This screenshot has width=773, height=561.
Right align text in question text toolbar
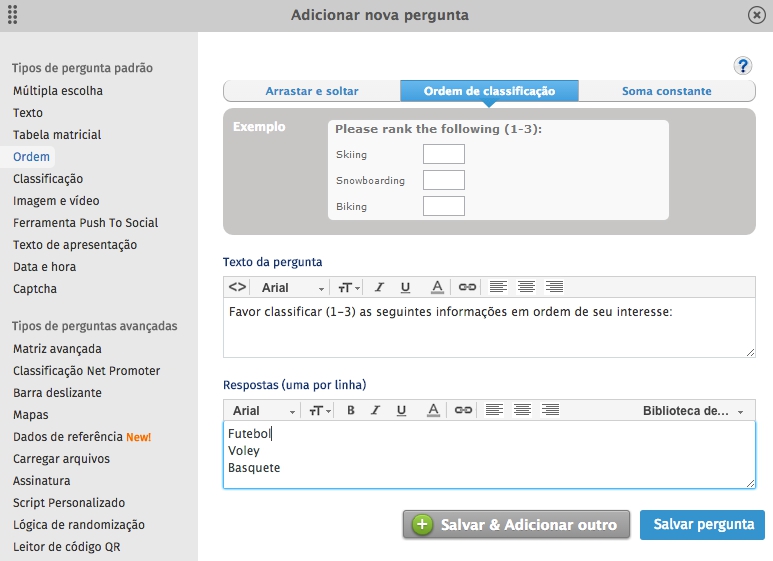[x=554, y=287]
